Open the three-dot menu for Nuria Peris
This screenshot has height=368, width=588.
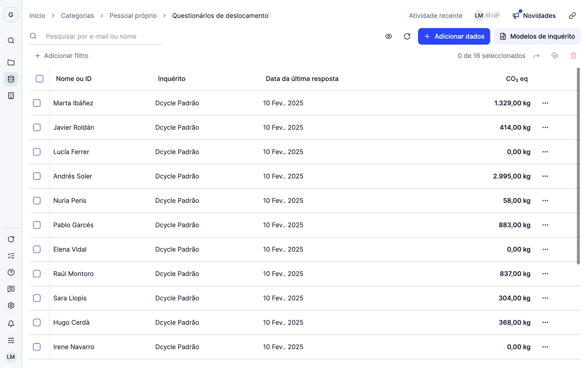545,201
